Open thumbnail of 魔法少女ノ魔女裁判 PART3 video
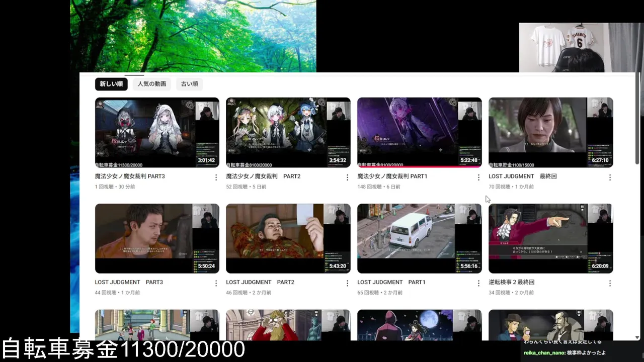This screenshot has height=362, width=644. (x=157, y=132)
